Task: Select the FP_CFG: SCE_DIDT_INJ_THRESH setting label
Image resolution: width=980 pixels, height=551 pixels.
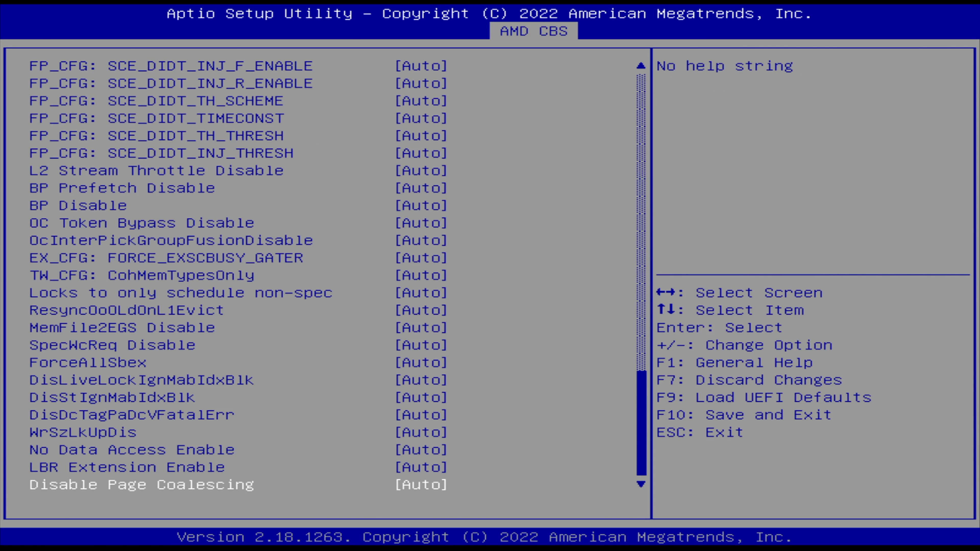Action: 161,153
